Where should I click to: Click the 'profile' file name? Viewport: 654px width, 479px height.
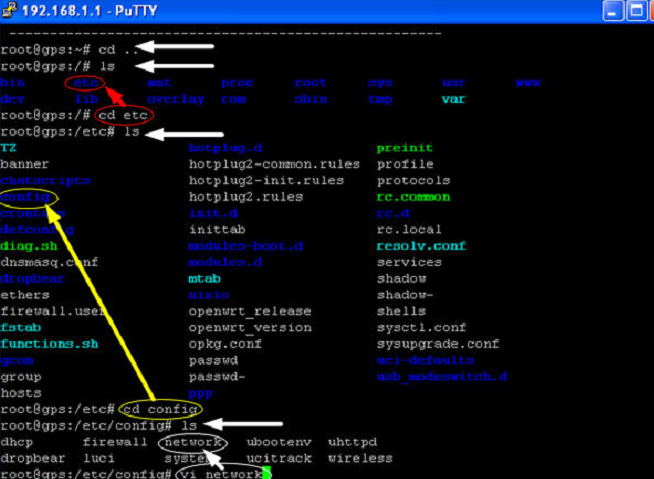click(405, 164)
